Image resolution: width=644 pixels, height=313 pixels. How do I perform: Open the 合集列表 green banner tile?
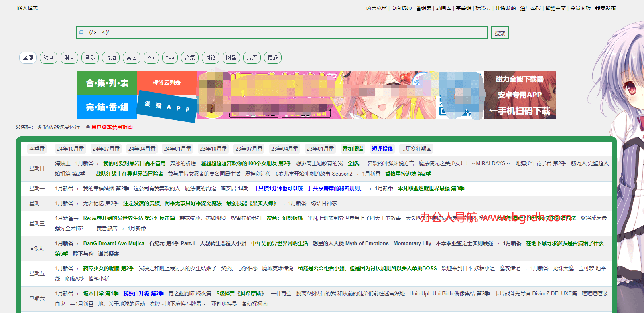click(107, 83)
